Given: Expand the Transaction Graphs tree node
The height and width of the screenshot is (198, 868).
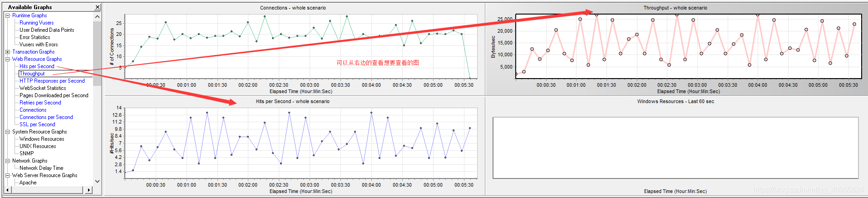Looking at the screenshot, I should (x=7, y=52).
